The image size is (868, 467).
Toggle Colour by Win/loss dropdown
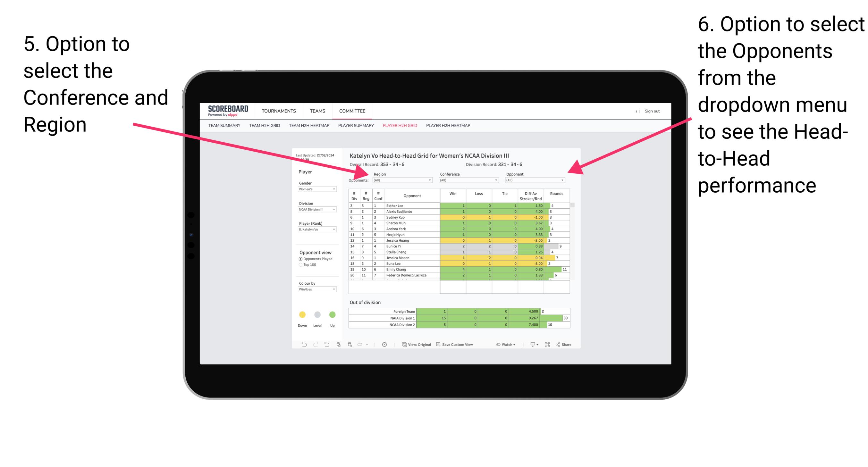[x=315, y=289]
